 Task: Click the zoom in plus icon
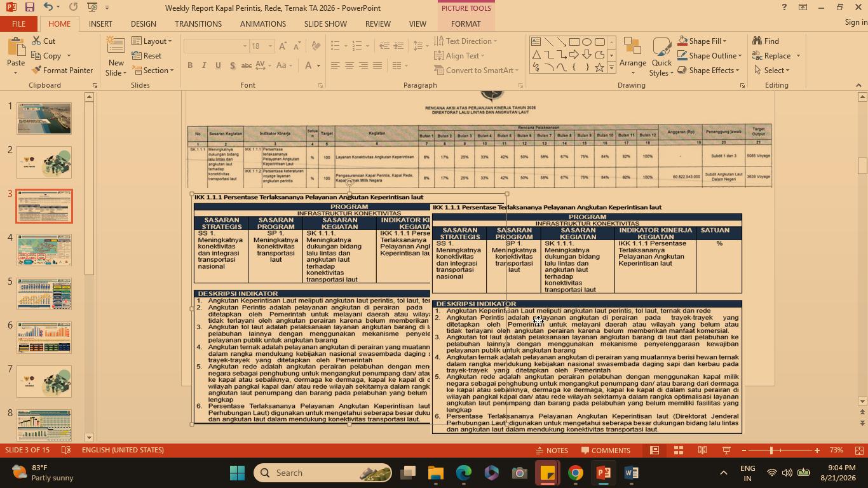pyautogui.click(x=817, y=451)
